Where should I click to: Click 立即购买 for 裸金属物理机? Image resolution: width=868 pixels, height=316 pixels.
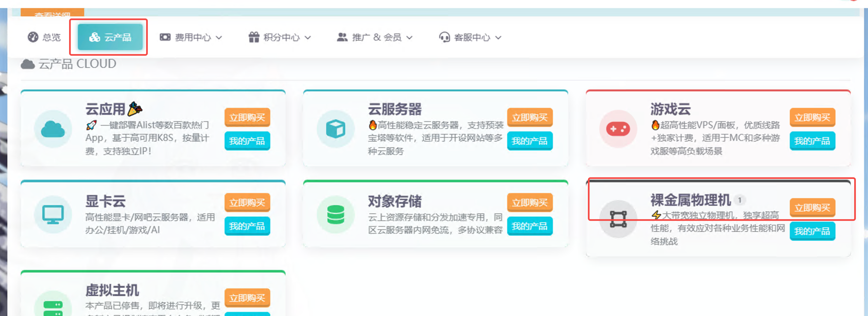coord(812,208)
